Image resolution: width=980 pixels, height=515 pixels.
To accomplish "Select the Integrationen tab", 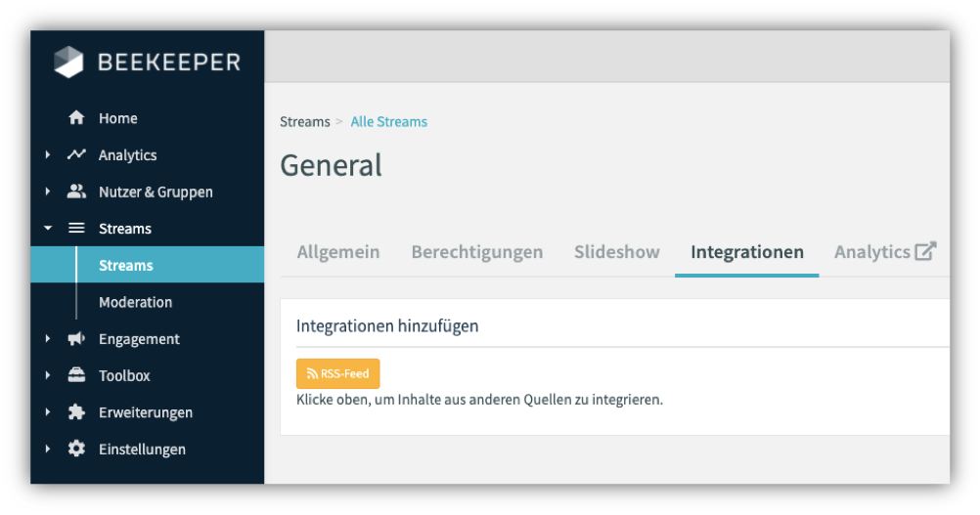I will coord(747,251).
